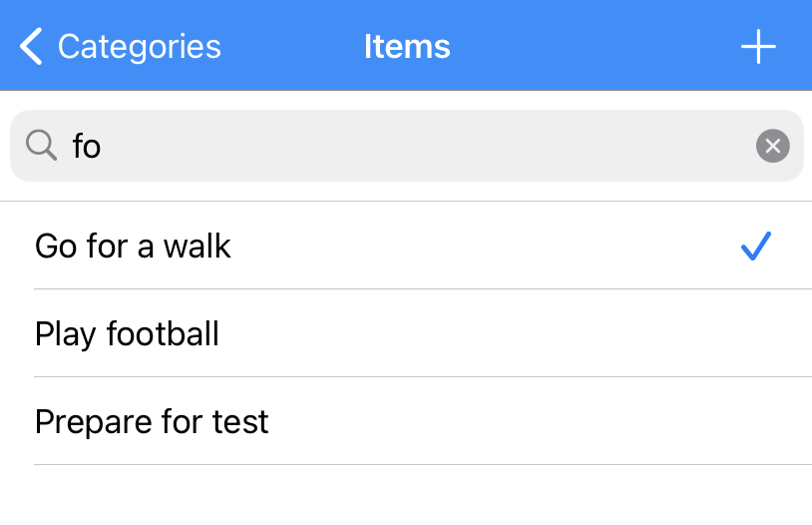The width and height of the screenshot is (812, 525).
Task: Click the Items title in navigation bar
Action: coord(407,47)
